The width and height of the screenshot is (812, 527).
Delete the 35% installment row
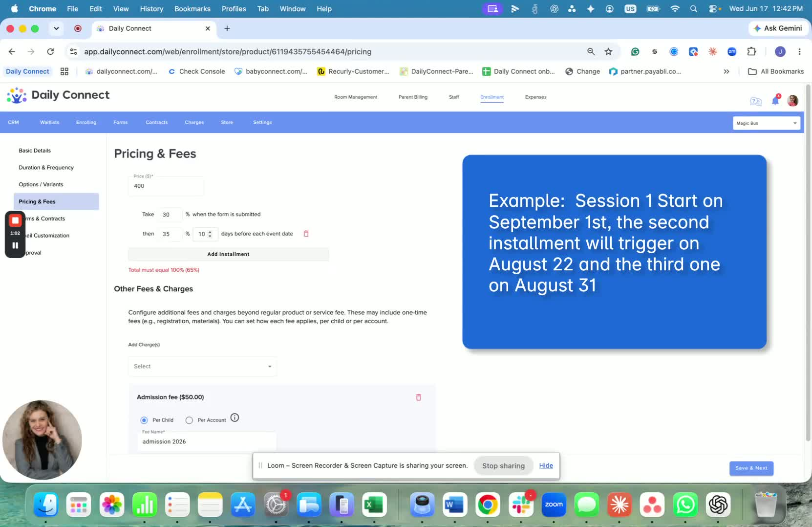[x=306, y=234]
